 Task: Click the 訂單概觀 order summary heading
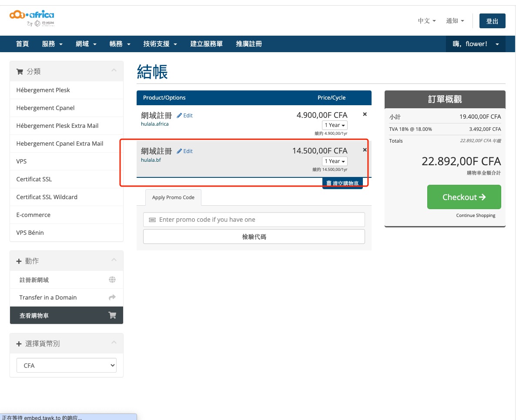[x=445, y=99]
